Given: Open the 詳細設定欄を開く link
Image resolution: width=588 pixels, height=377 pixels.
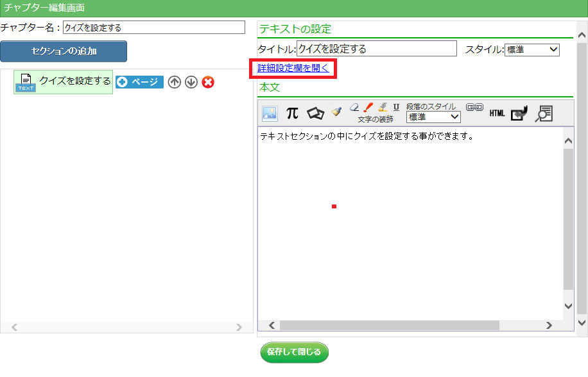Looking at the screenshot, I should [x=293, y=68].
